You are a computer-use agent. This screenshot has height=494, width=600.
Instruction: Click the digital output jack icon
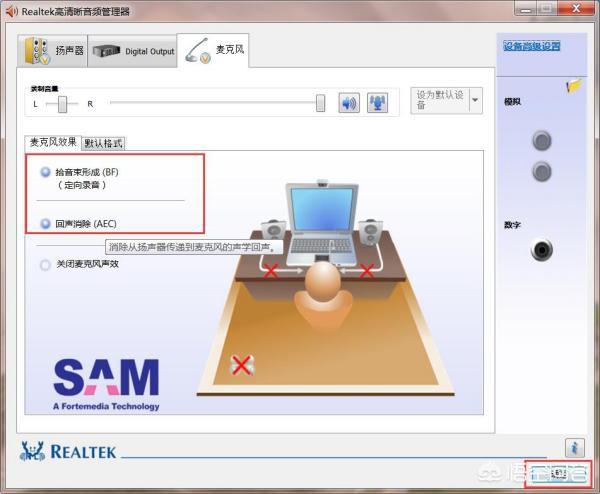pyautogui.click(x=542, y=250)
